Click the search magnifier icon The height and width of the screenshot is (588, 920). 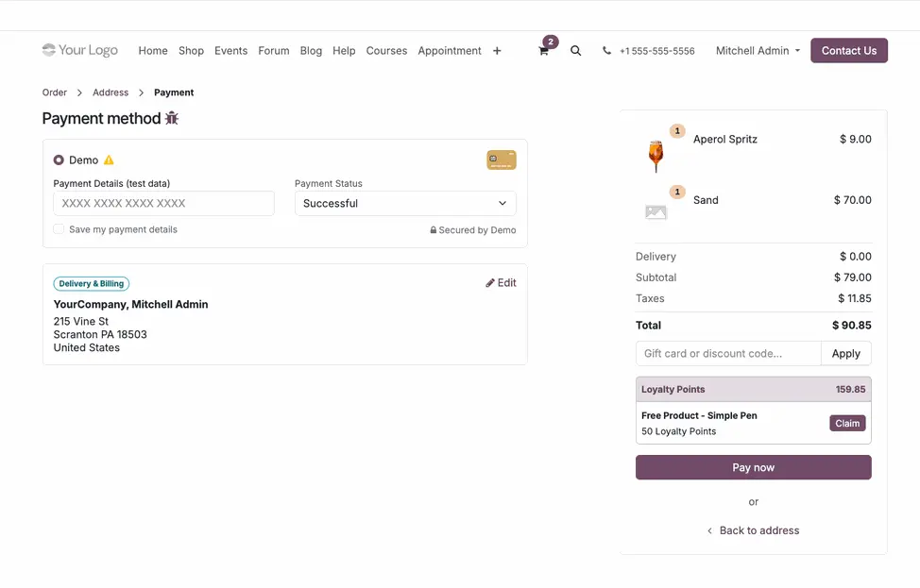[x=576, y=51]
